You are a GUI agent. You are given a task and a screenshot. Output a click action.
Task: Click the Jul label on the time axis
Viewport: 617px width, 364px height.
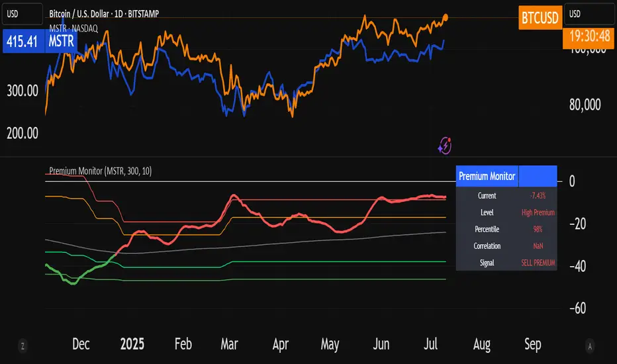pyautogui.click(x=429, y=345)
